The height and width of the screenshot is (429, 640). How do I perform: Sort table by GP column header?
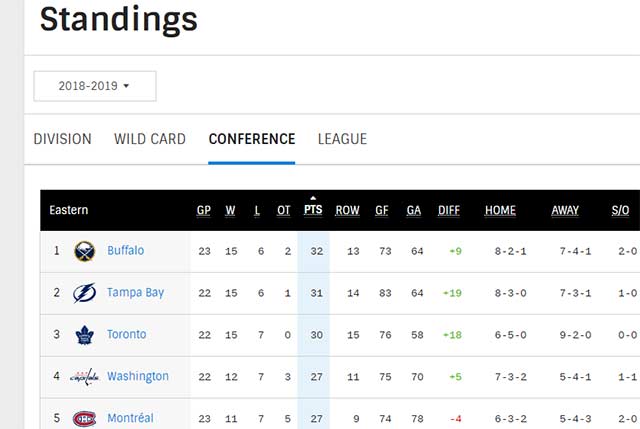[204, 210]
